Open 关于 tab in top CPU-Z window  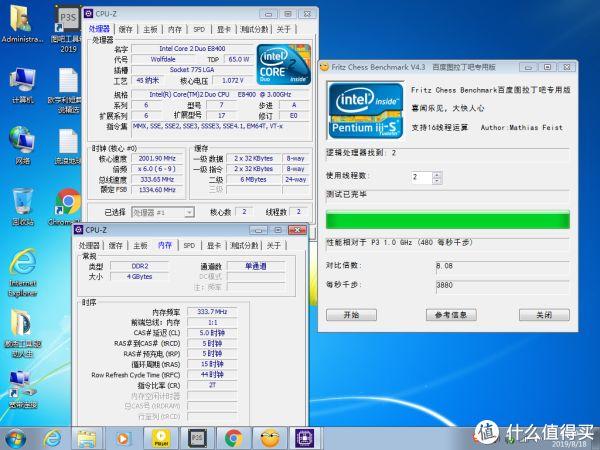[284, 29]
